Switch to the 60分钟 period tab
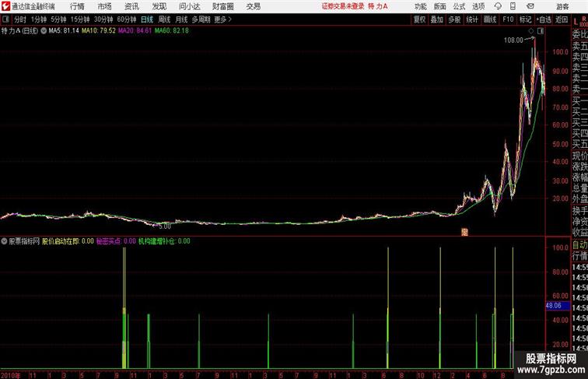Image resolution: width=588 pixels, height=379 pixels. click(x=127, y=19)
